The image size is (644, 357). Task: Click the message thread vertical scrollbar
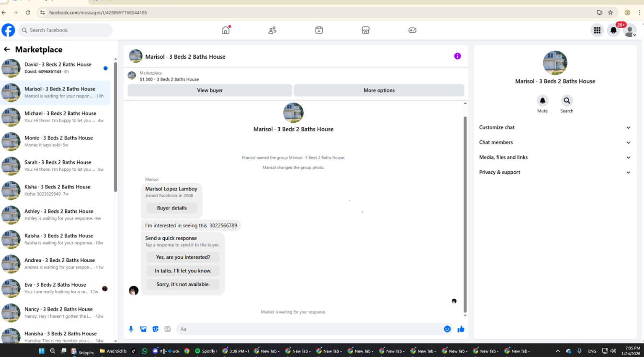tap(465, 214)
